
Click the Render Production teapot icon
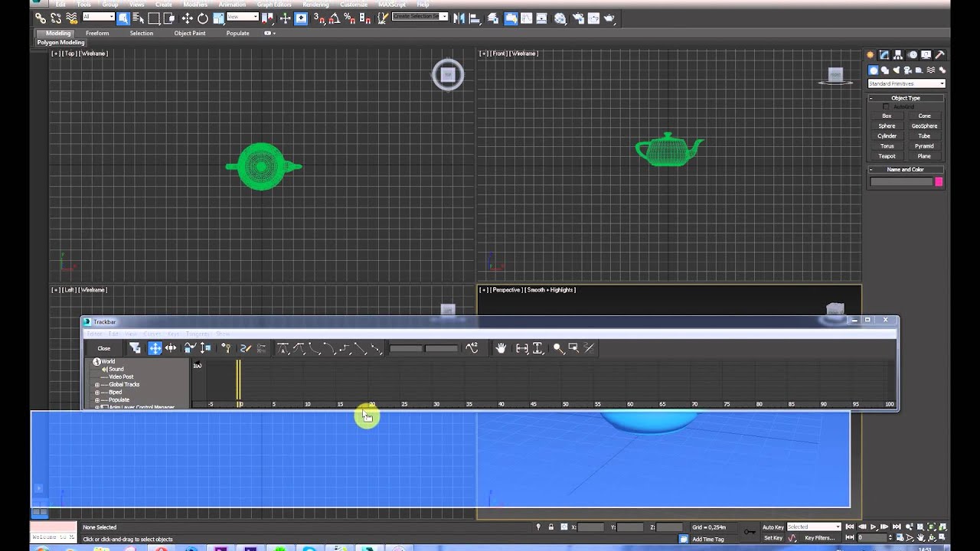click(x=609, y=18)
